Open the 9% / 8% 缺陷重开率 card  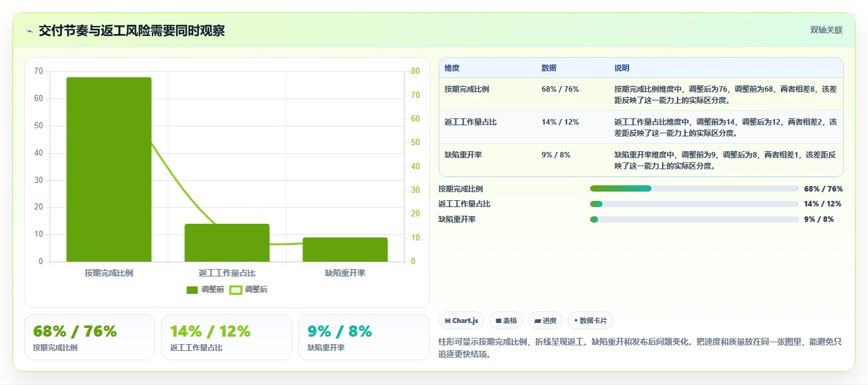click(x=364, y=337)
